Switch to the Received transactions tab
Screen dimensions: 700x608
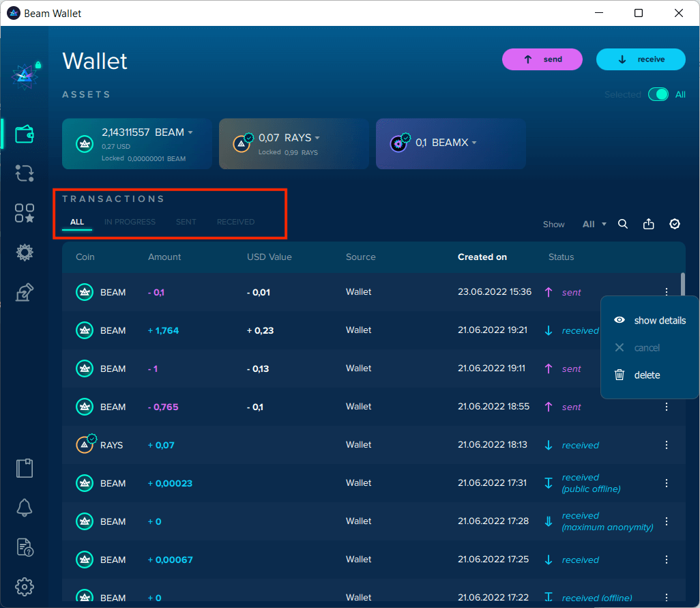[235, 222]
